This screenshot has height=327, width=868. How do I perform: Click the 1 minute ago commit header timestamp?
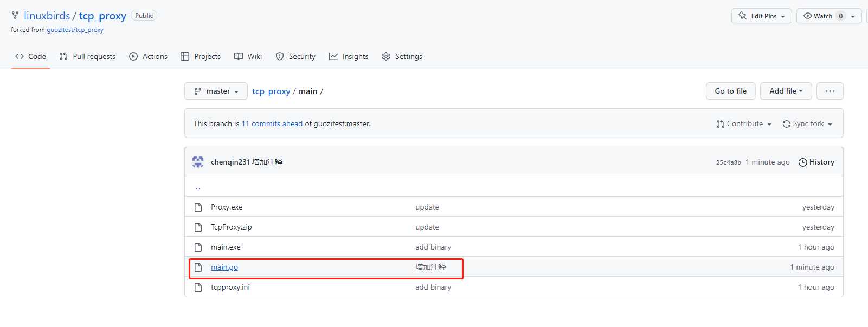[768, 162]
